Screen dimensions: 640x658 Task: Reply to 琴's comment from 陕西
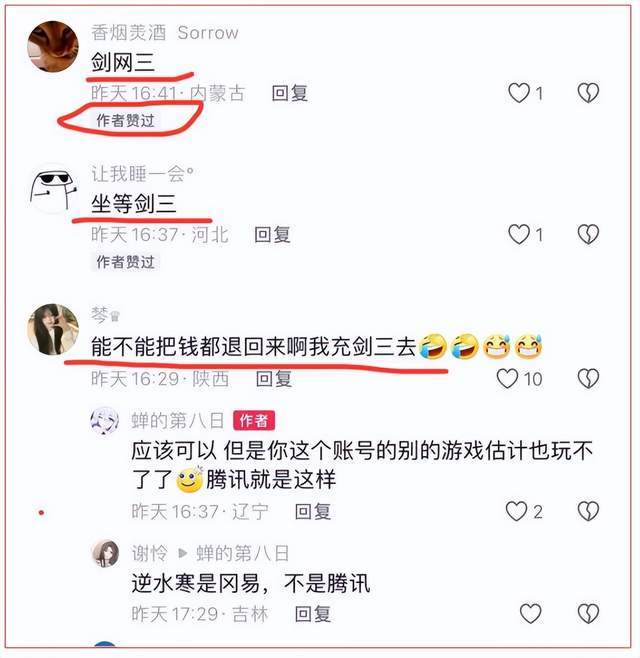point(274,379)
